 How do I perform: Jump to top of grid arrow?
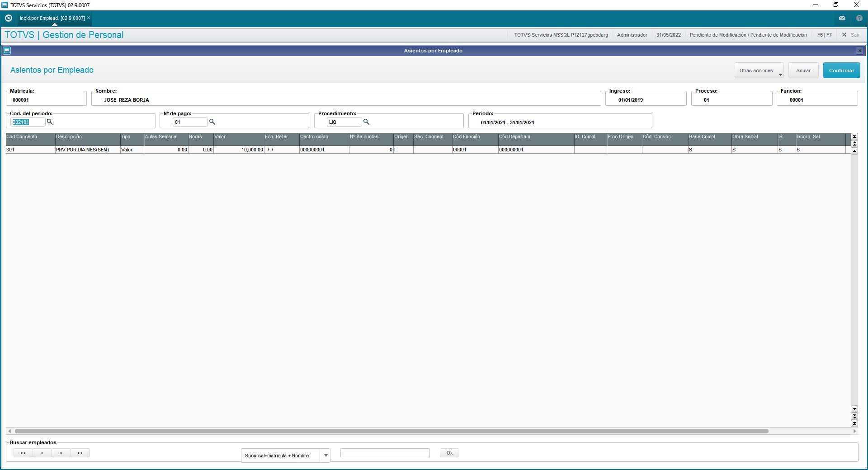pyautogui.click(x=854, y=136)
